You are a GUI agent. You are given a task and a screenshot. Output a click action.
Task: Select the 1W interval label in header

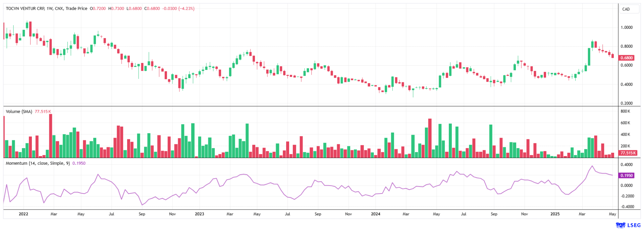click(50, 9)
